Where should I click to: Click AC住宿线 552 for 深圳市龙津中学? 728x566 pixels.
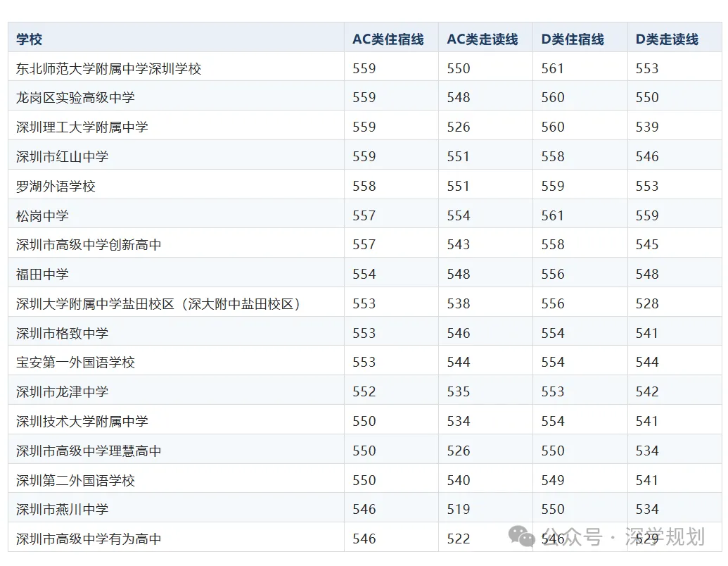[x=364, y=391]
